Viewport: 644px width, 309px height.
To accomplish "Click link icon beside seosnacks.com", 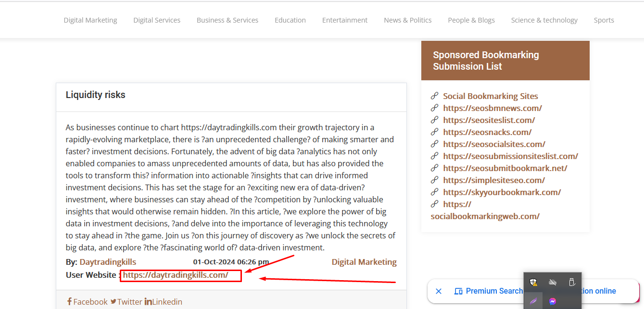I will click(435, 132).
